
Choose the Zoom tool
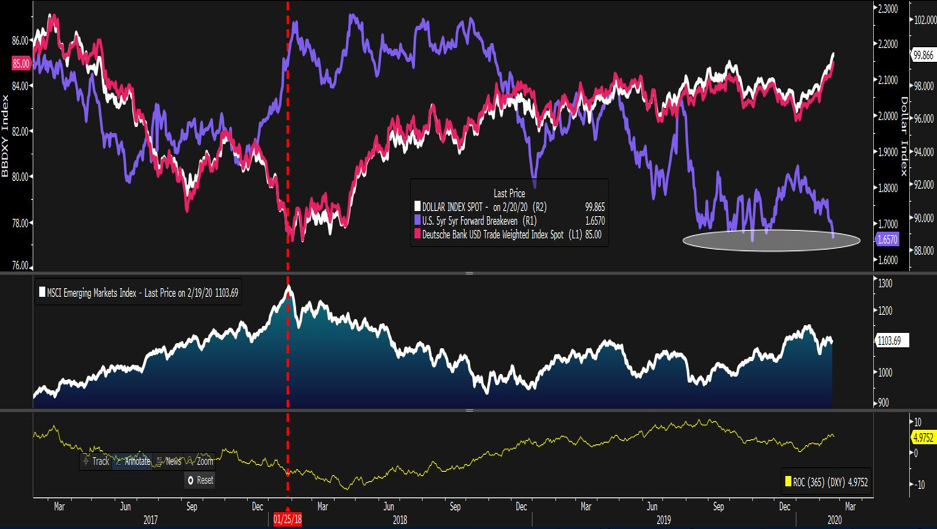(x=200, y=461)
